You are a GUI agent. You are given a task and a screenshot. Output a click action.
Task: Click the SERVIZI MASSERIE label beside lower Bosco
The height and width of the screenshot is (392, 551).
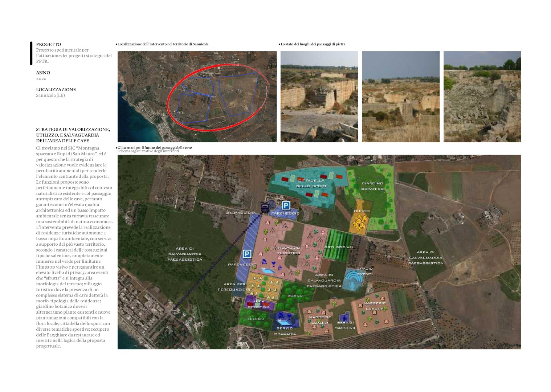pos(285,331)
